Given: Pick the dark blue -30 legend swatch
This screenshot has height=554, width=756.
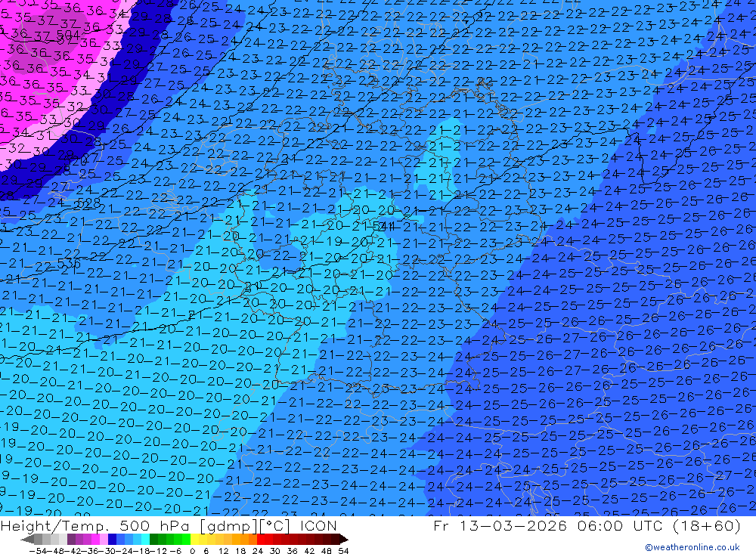Looking at the screenshot, I should (113, 539).
